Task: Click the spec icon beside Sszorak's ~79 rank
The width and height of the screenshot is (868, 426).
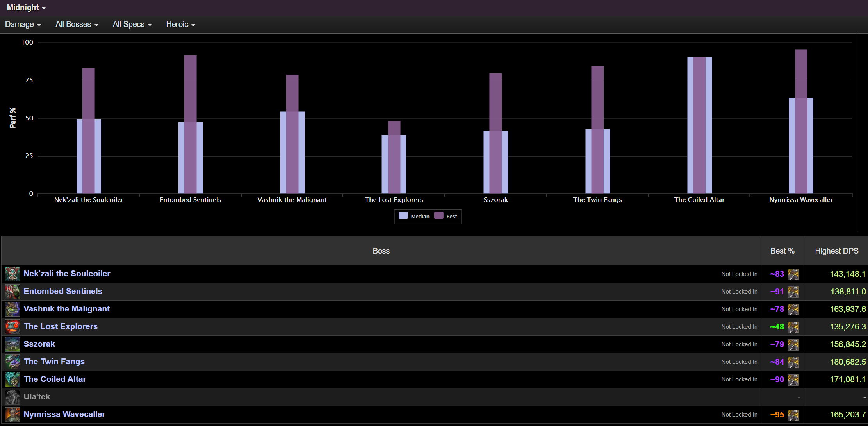Action: 793,345
